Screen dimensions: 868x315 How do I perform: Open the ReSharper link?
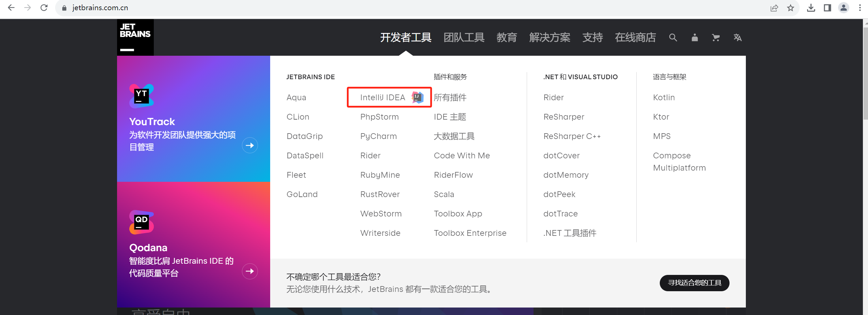[x=563, y=117]
